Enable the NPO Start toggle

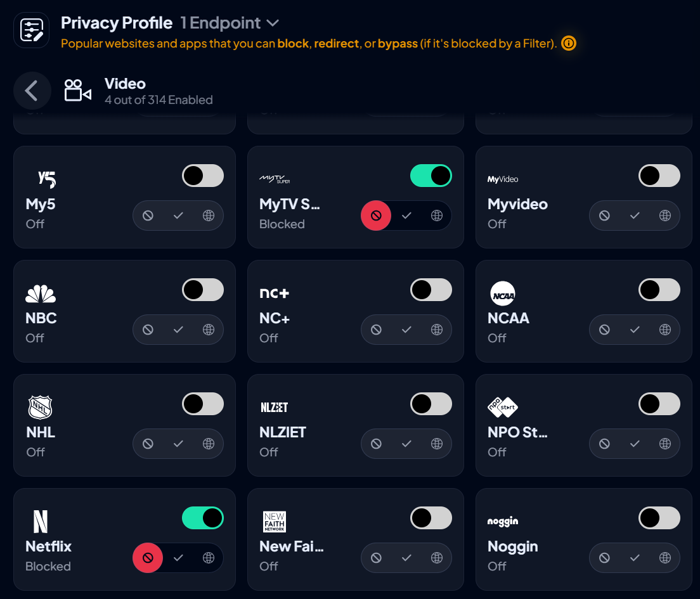pos(659,404)
